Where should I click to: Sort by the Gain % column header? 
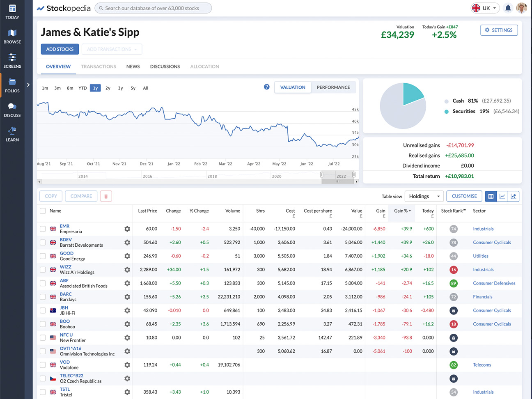[402, 211]
